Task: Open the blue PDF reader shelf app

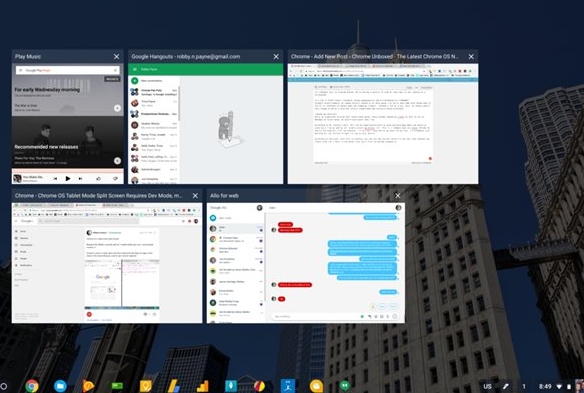Action: coord(288,386)
